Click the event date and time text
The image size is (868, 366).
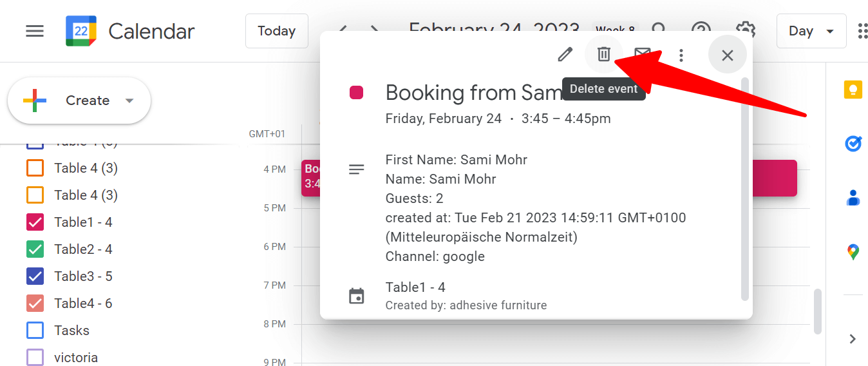point(498,119)
